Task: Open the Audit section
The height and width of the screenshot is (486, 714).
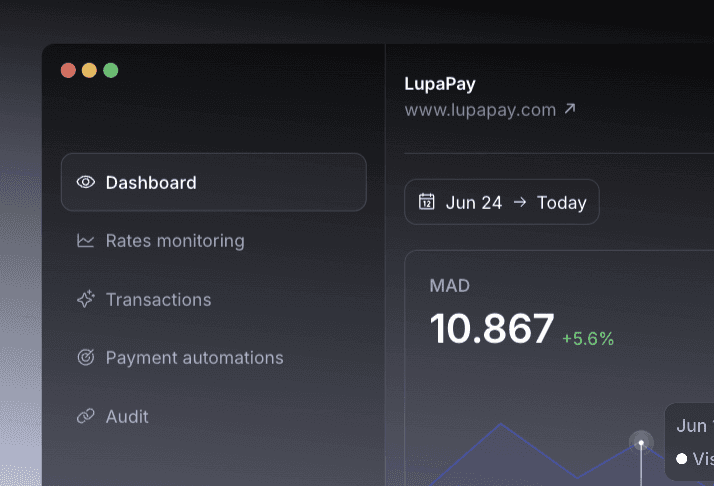Action: [127, 417]
